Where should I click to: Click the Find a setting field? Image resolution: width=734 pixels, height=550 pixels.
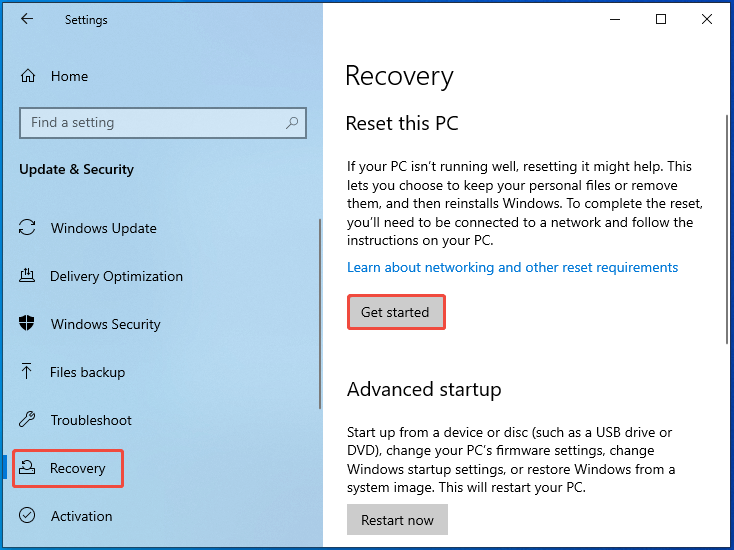tap(163, 123)
